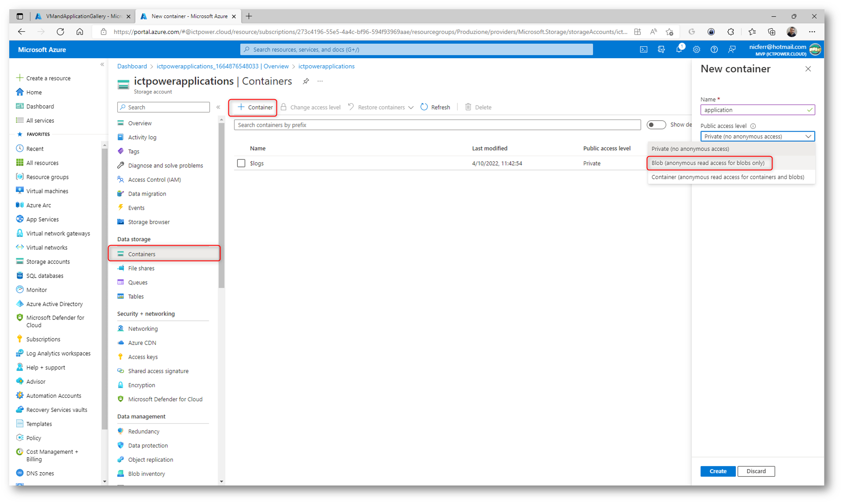Screen dimensions: 843x504
Task: Click Delete in the containers toolbar
Action: coord(478,107)
